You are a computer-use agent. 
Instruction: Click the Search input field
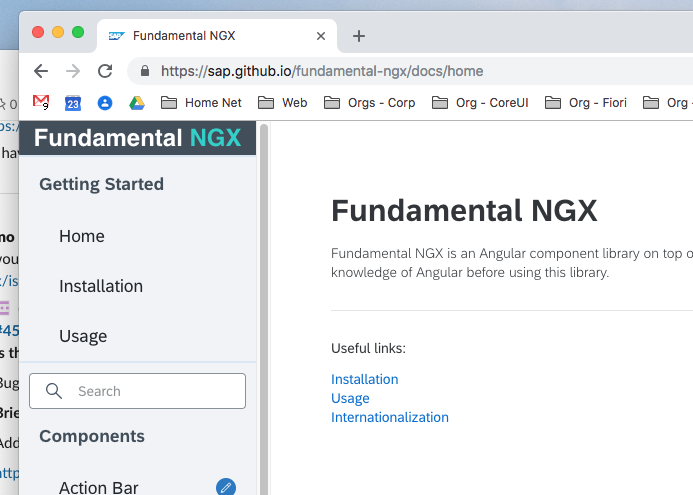[137, 391]
